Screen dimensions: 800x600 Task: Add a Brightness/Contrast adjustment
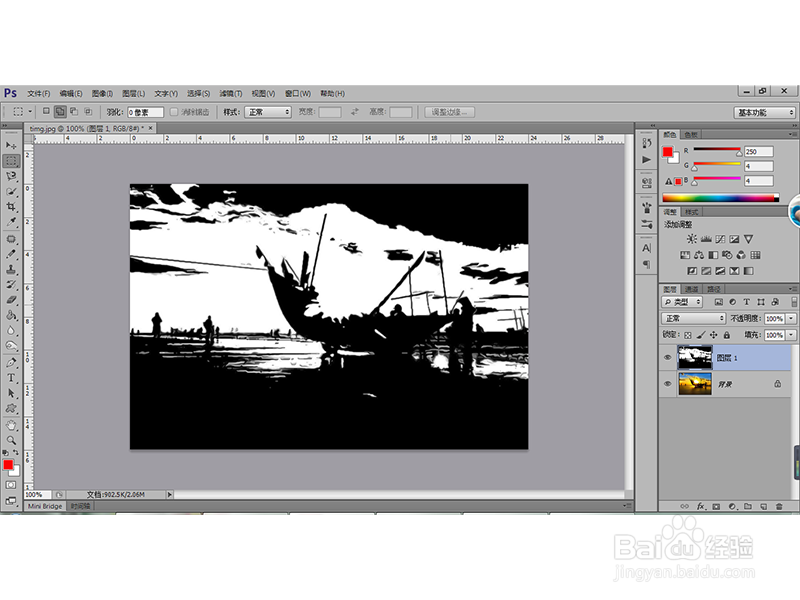point(691,239)
